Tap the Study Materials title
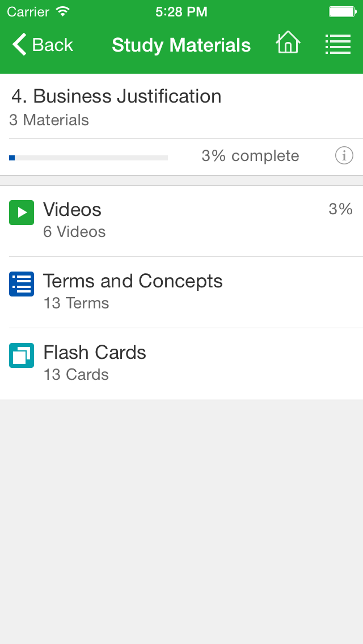This screenshot has width=363, height=644. (181, 45)
